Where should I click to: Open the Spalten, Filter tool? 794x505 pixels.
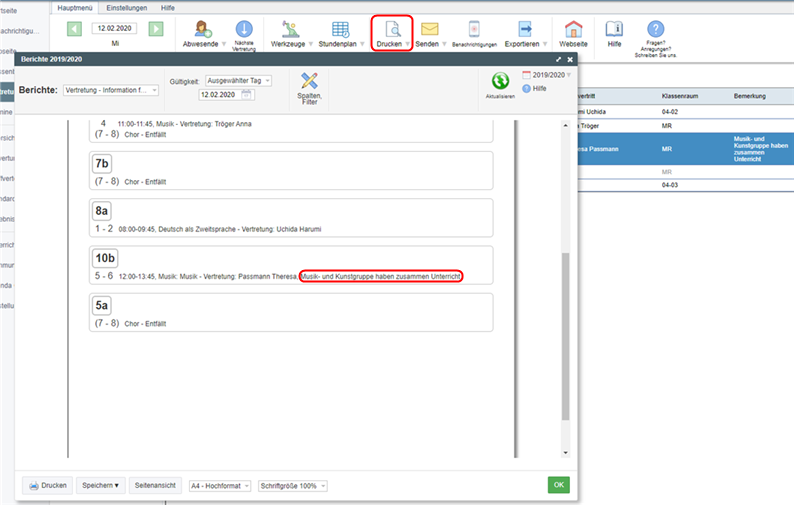click(310, 82)
